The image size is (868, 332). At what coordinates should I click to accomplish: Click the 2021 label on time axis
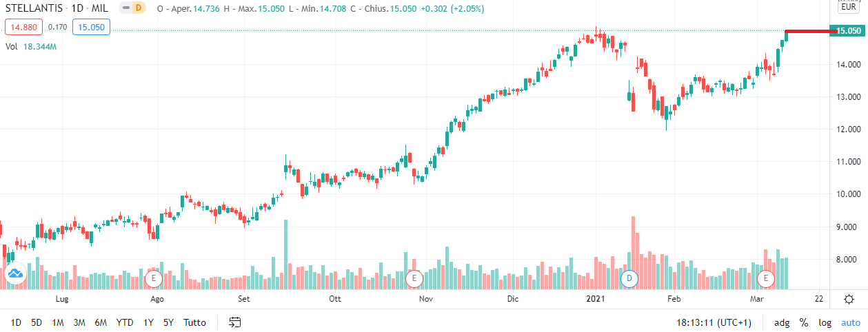pyautogui.click(x=596, y=299)
